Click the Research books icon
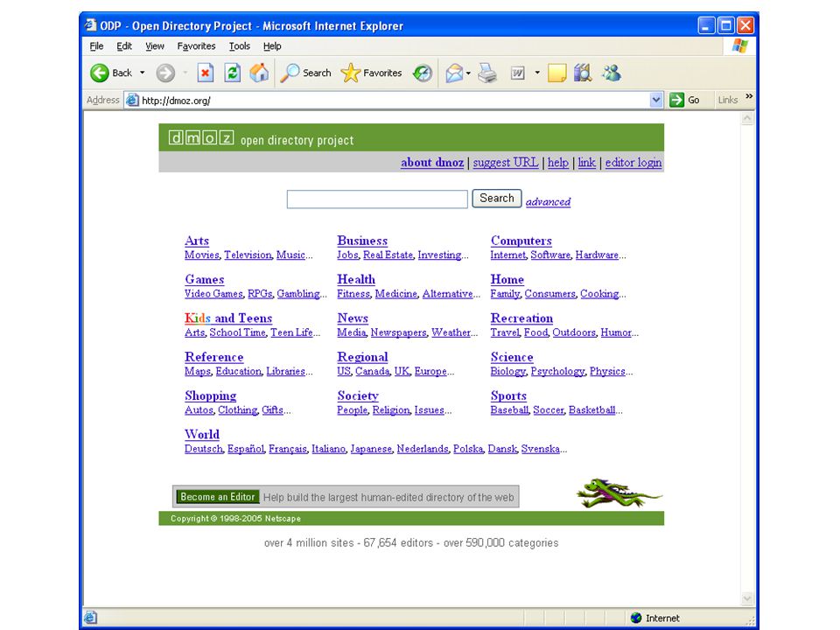The width and height of the screenshot is (840, 630). (583, 73)
